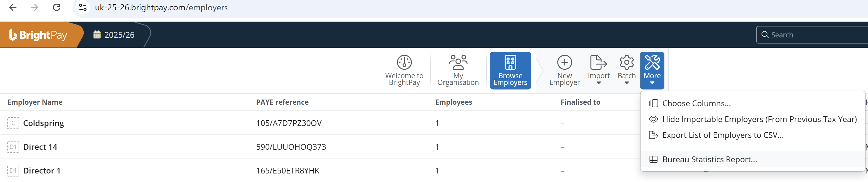Click the BrightPay logo
Viewport: 868px width, 182px height.
click(38, 35)
